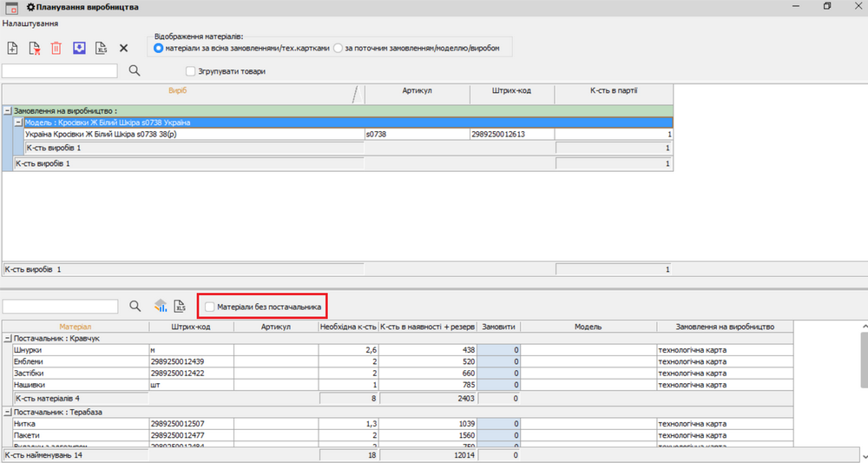The width and height of the screenshot is (868, 463).
Task: Enable 'Згрупувати товари' checkbox
Action: click(191, 71)
